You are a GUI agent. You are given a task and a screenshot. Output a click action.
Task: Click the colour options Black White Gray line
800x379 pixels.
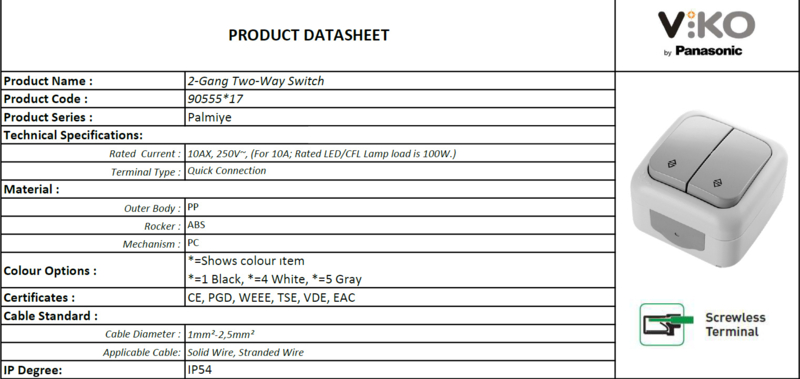[274, 280]
